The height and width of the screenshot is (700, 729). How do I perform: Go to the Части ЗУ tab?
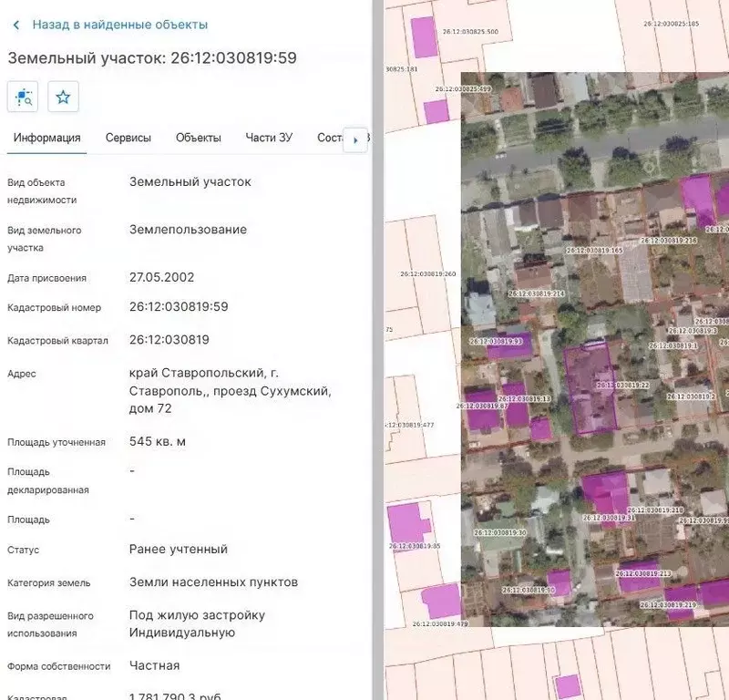click(x=269, y=138)
